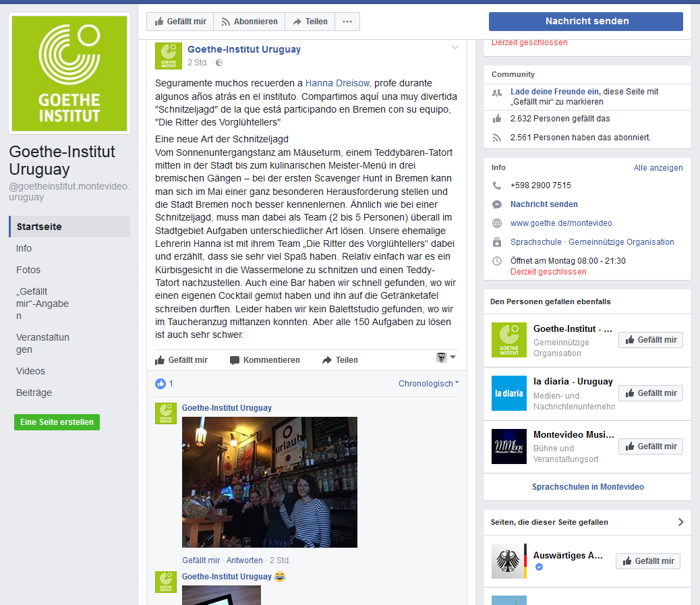Click the Montevideo Music Box page logo
This screenshot has height=605, width=700.
(508, 446)
